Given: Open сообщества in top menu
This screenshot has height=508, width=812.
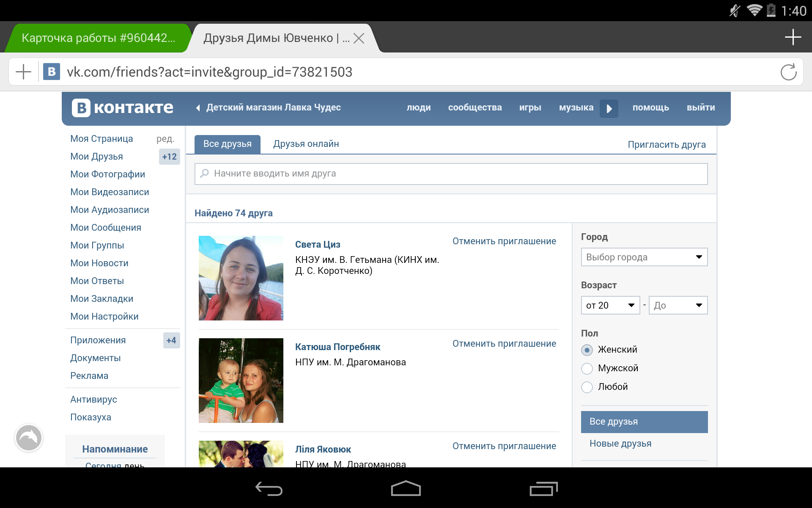Looking at the screenshot, I should (x=475, y=108).
